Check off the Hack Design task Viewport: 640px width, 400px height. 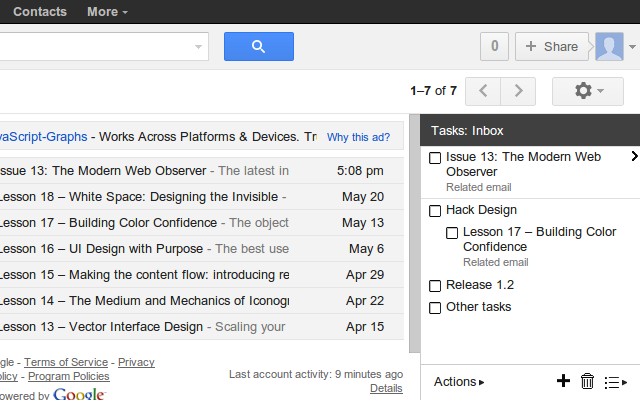tap(435, 211)
